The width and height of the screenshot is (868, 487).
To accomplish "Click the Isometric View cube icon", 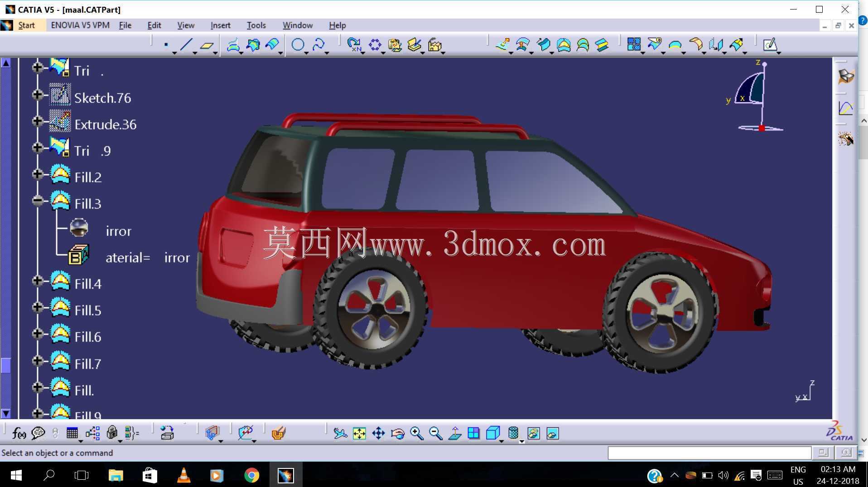I will [x=492, y=433].
